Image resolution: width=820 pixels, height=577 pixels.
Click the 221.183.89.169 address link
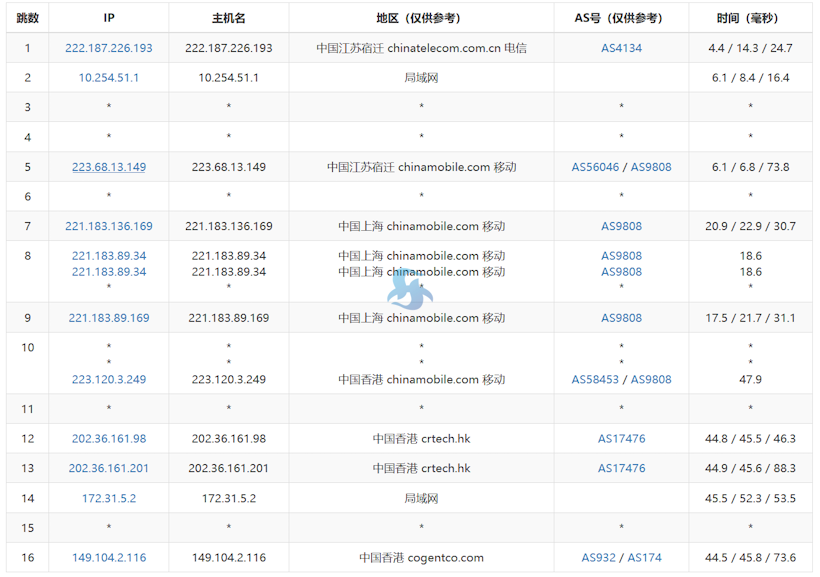point(109,317)
